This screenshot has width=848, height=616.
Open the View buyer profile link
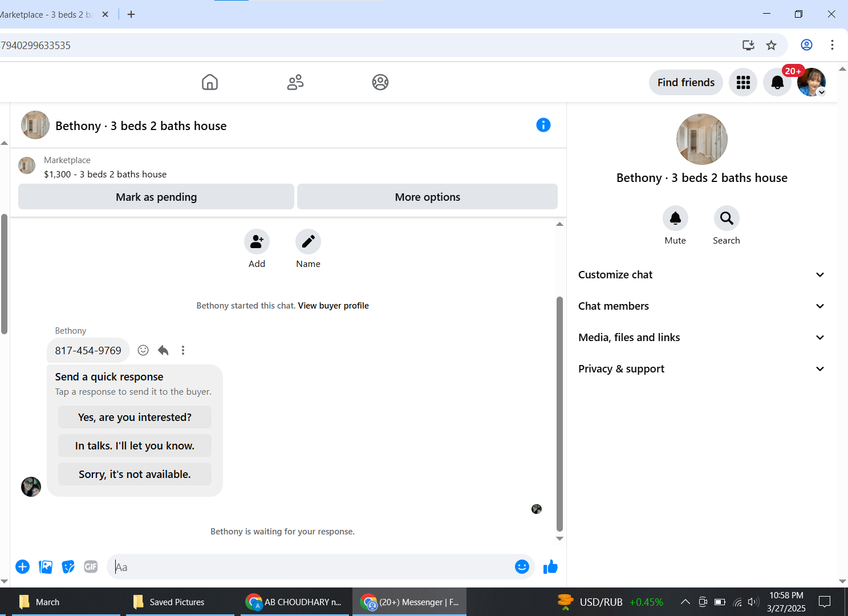tap(333, 306)
